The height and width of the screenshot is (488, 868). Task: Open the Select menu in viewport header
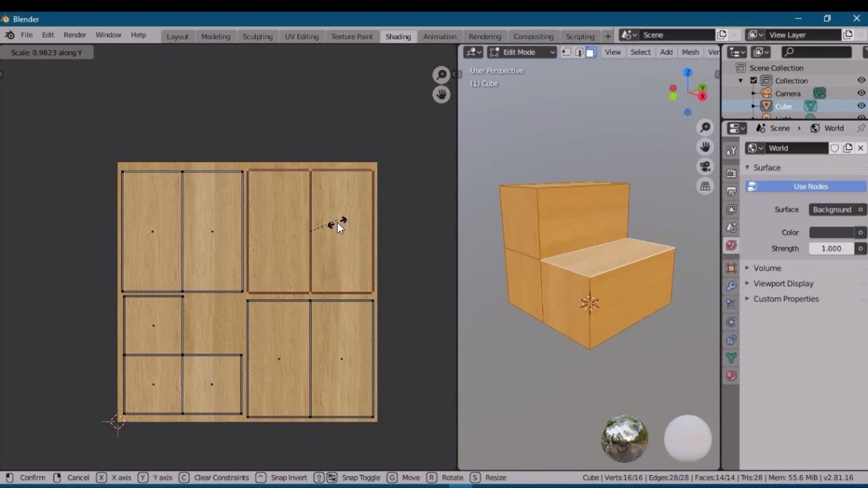[x=640, y=52]
